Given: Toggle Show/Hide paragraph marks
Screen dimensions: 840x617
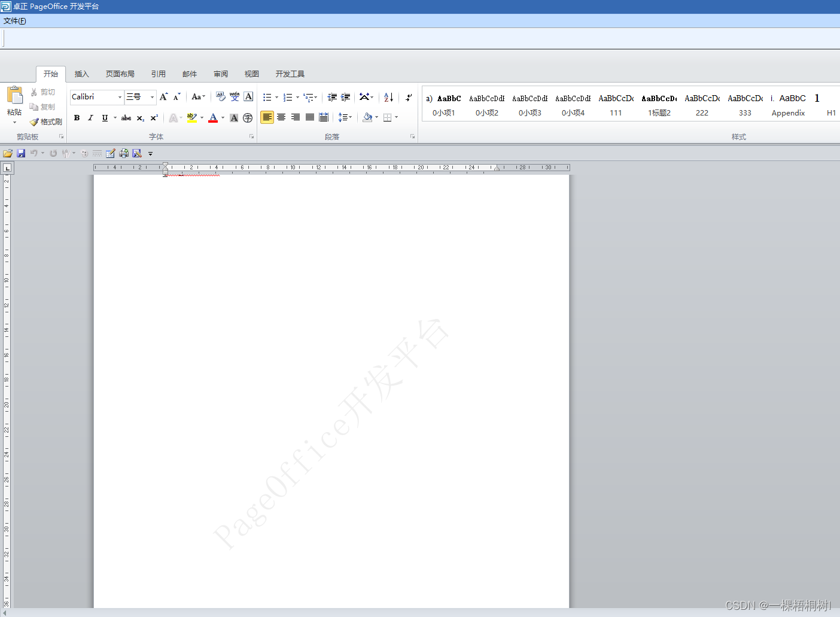Looking at the screenshot, I should click(409, 97).
